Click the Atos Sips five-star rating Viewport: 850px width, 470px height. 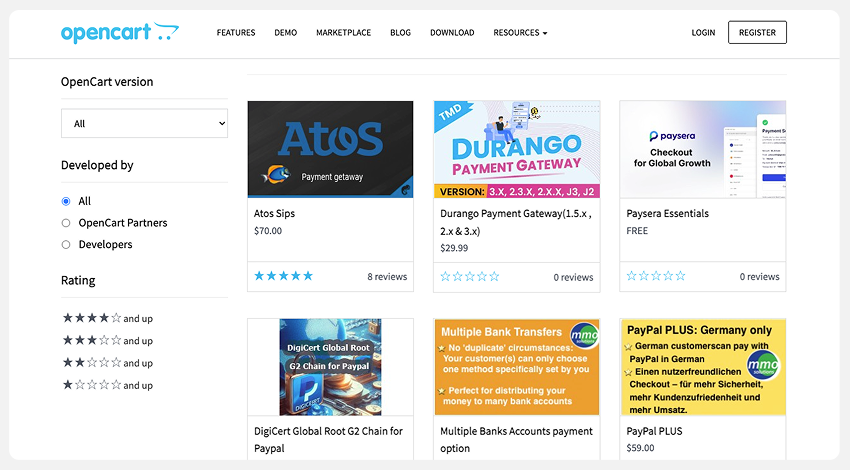pos(284,276)
